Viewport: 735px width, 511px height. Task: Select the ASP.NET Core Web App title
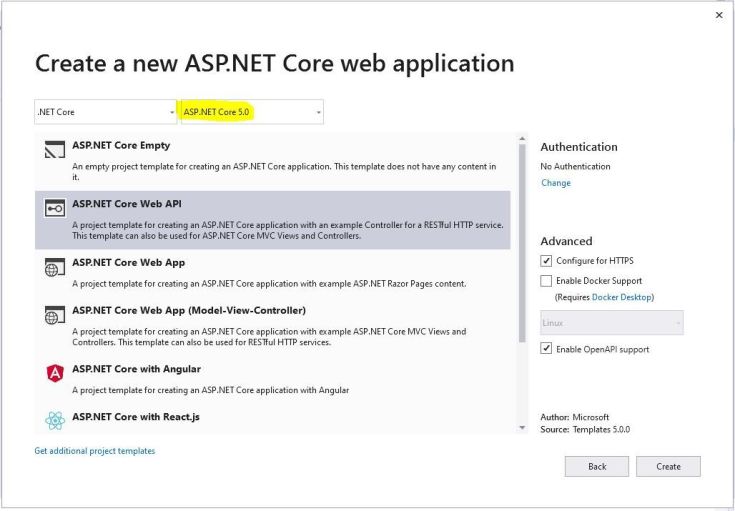pyautogui.click(x=128, y=263)
